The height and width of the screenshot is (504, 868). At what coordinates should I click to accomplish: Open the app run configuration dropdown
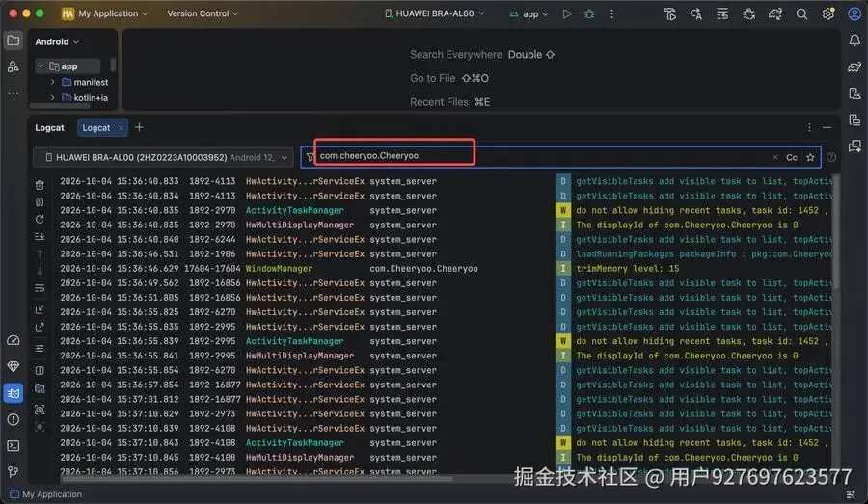tap(529, 13)
